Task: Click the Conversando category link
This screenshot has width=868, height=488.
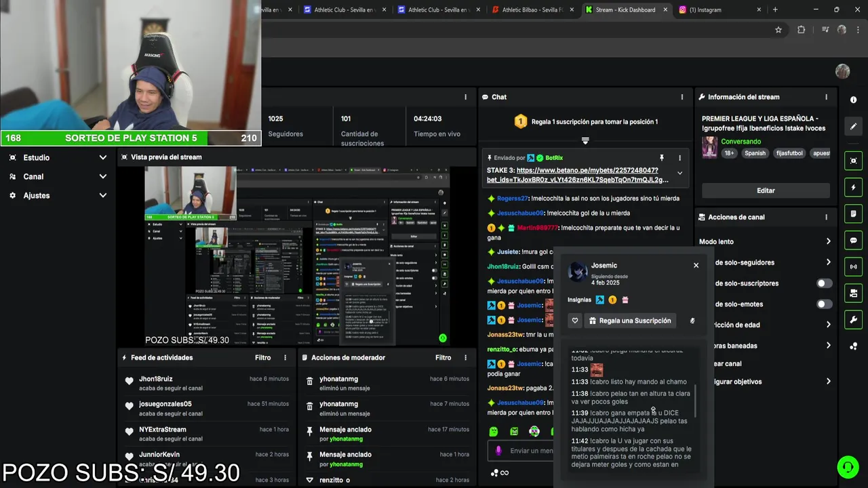Action: click(741, 141)
